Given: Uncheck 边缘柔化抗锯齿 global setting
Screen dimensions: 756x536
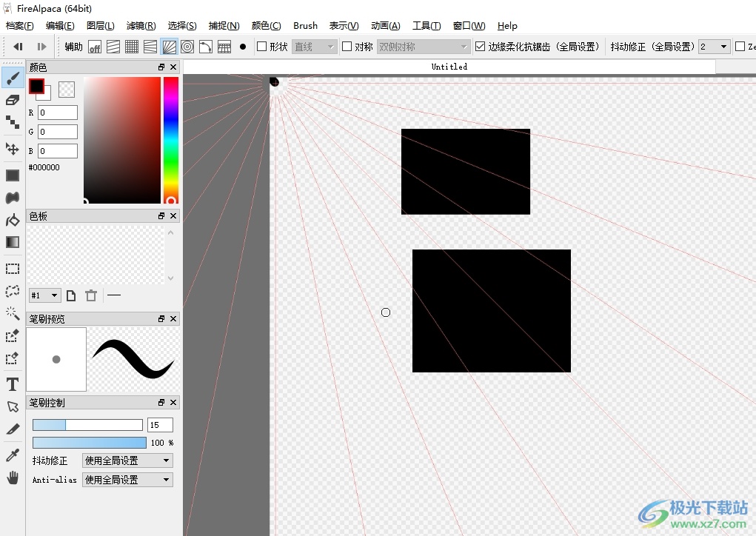Looking at the screenshot, I should 480,47.
